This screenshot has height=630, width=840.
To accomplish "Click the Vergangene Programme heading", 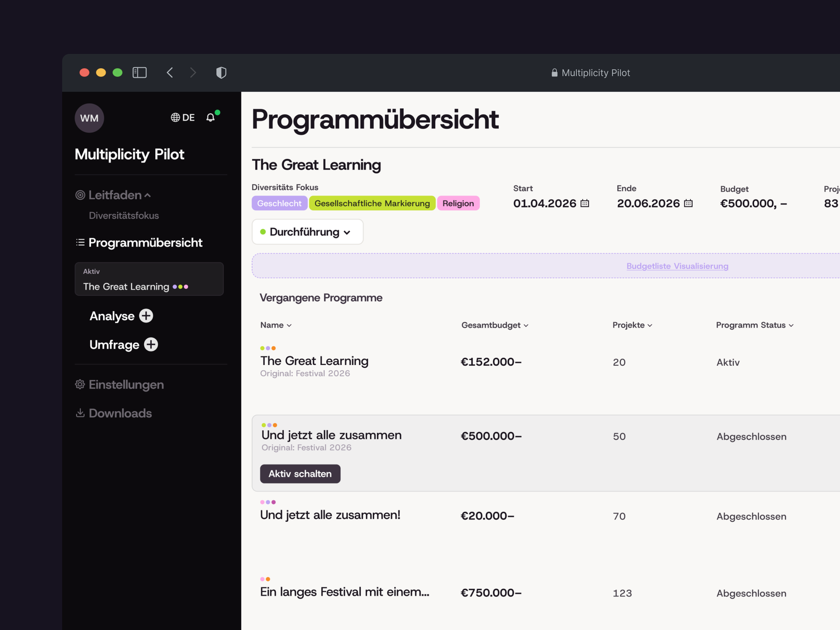I will click(x=321, y=298).
